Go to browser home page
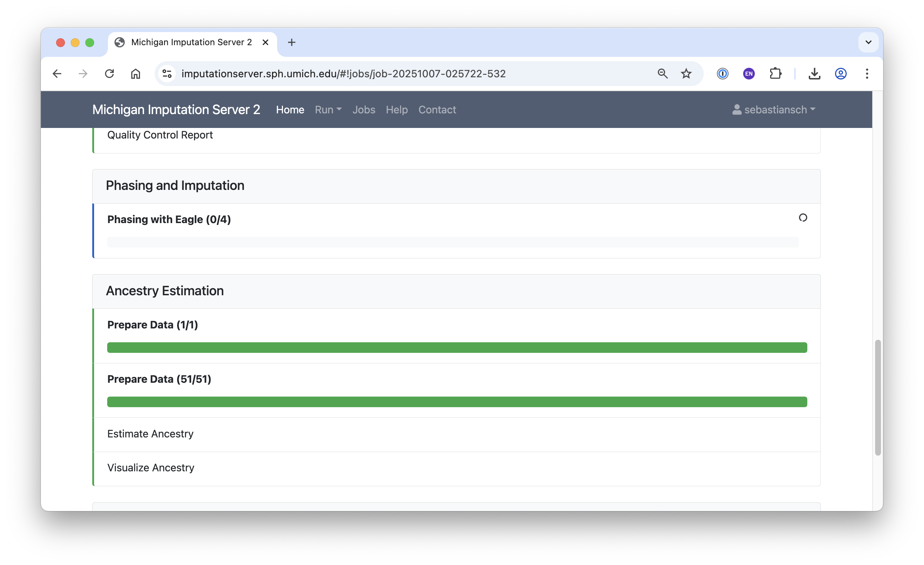Viewport: 924px width, 565px height. (x=135, y=74)
